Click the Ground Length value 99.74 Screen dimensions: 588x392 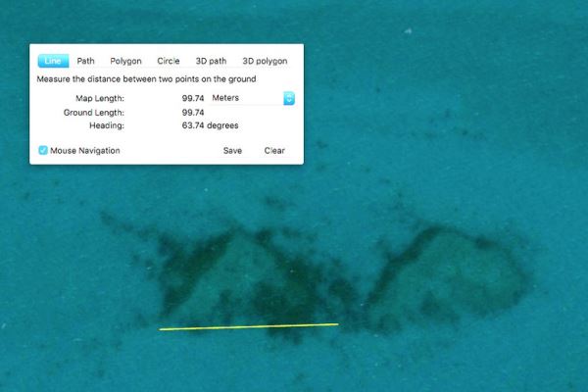[x=193, y=112]
